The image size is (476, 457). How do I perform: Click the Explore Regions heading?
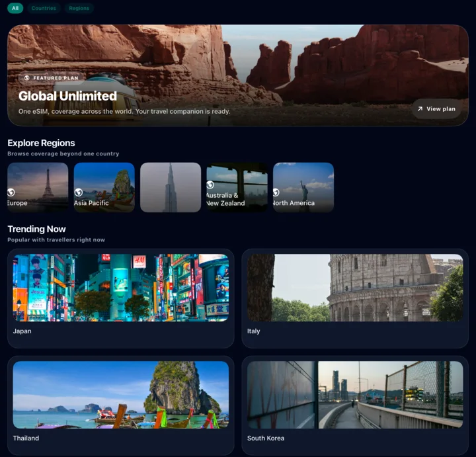(41, 143)
